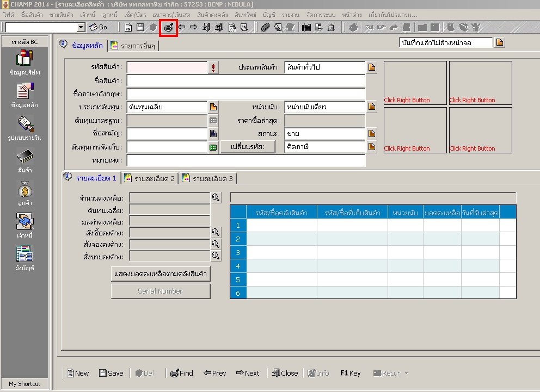Click the right arrow Next icon in the toolbar
Image resolution: width=540 pixels, height=392 pixels.
click(x=194, y=28)
